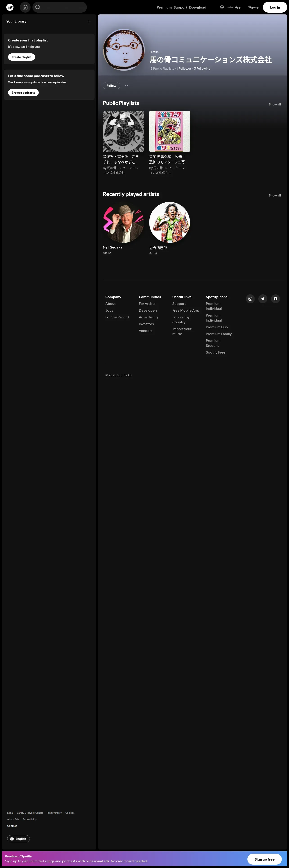The height and width of the screenshot is (868, 289).
Task: Open Developers footer link
Action: click(148, 310)
